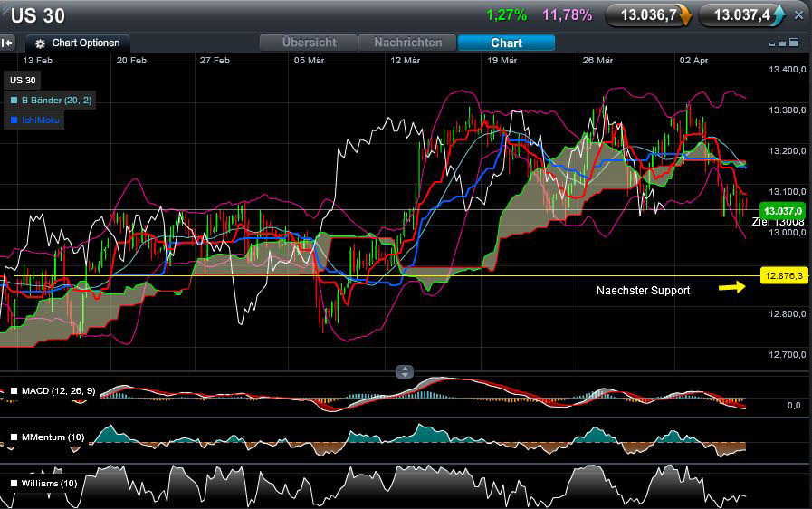Click the buy price button 13.037,4
This screenshot has width=812, height=509.
tap(741, 15)
